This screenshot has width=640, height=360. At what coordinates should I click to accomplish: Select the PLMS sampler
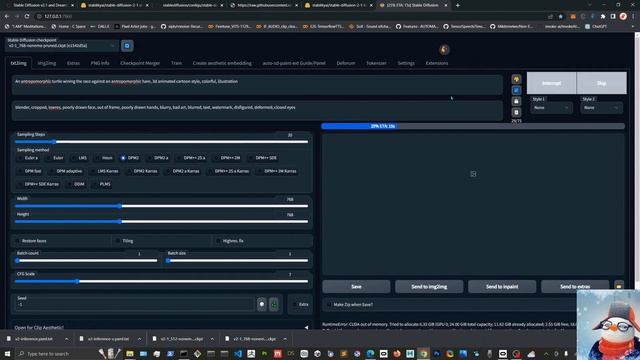coord(101,184)
